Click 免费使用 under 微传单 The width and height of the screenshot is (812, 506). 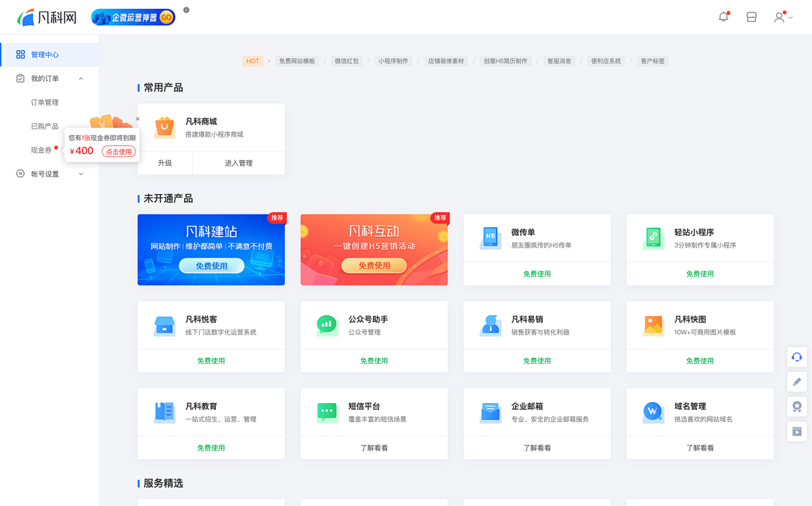(537, 274)
